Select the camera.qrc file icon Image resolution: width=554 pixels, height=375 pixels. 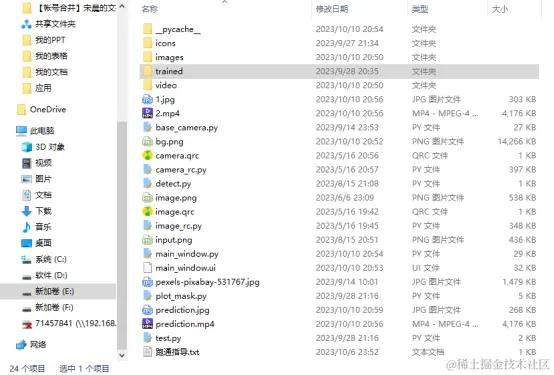pos(147,156)
